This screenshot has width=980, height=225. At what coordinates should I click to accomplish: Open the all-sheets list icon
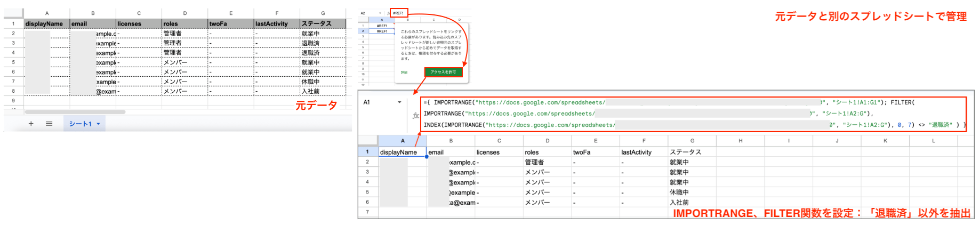(49, 124)
